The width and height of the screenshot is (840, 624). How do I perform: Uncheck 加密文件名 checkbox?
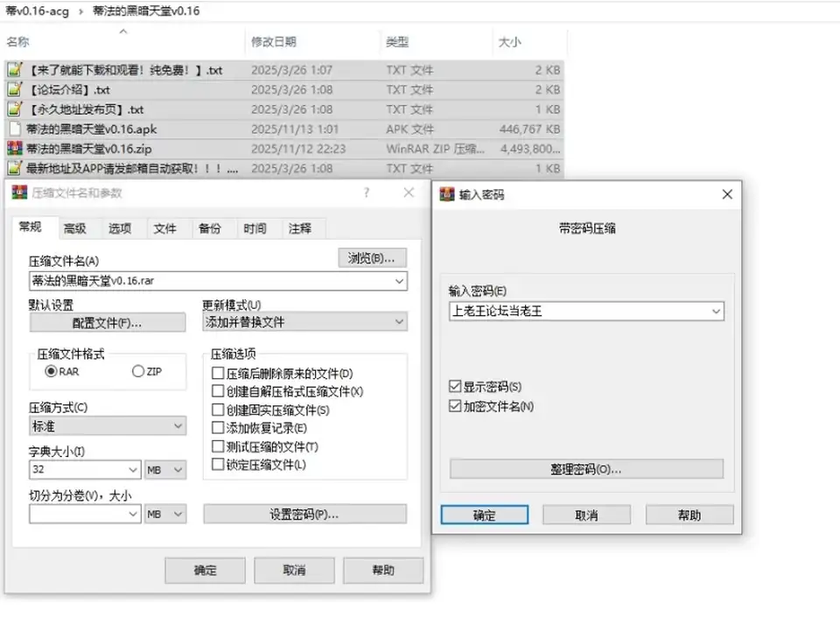click(455, 406)
